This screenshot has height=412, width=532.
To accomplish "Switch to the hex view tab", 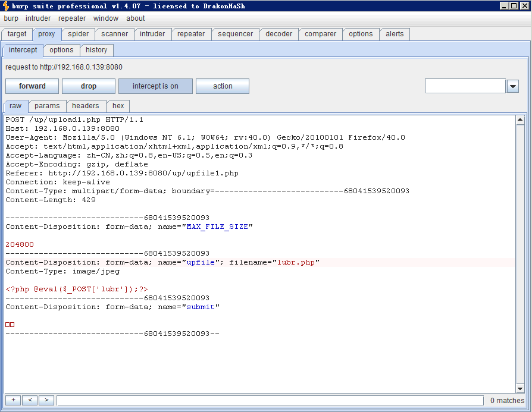I will click(x=118, y=106).
